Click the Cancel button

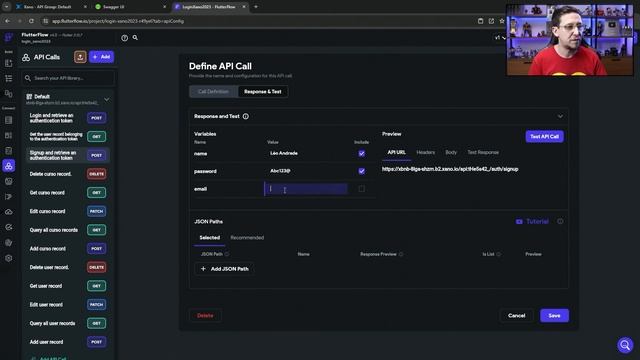[516, 316]
